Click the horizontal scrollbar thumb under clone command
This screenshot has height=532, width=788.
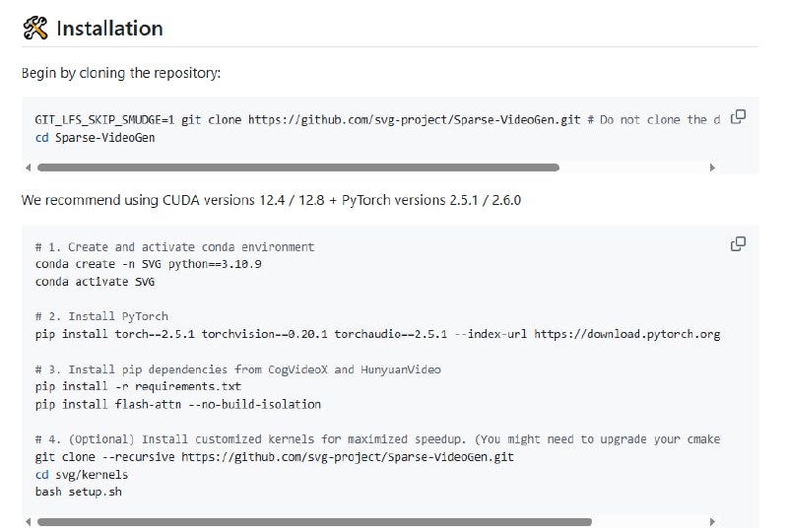(296, 167)
